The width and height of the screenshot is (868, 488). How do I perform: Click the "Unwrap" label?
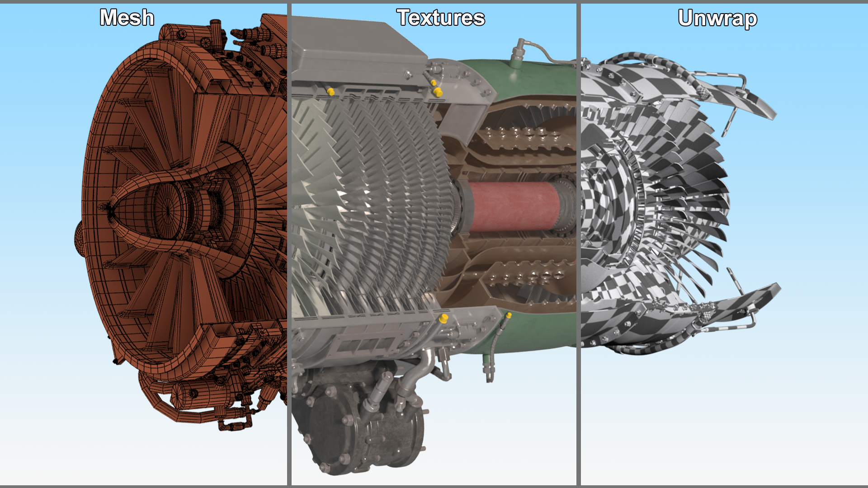click(717, 19)
